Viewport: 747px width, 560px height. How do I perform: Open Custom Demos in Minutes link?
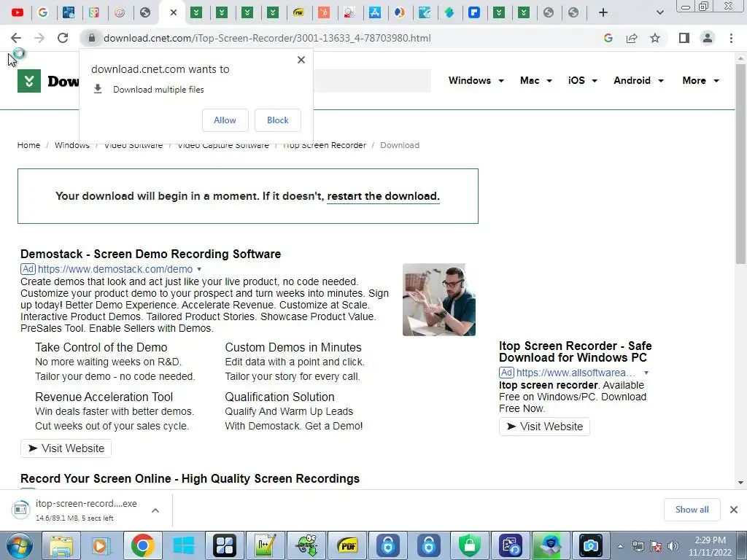[293, 347]
